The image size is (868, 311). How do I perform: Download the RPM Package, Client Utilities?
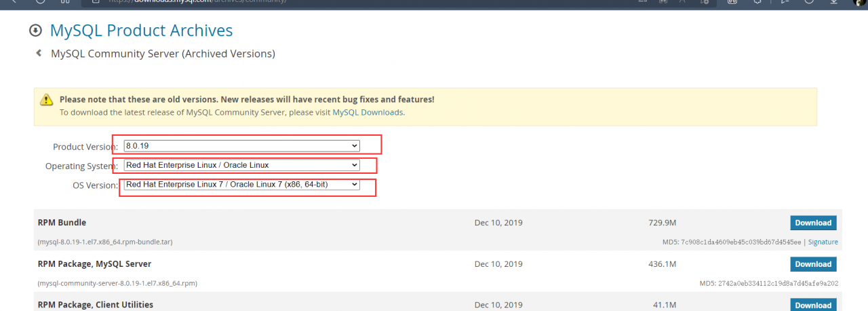click(x=813, y=305)
